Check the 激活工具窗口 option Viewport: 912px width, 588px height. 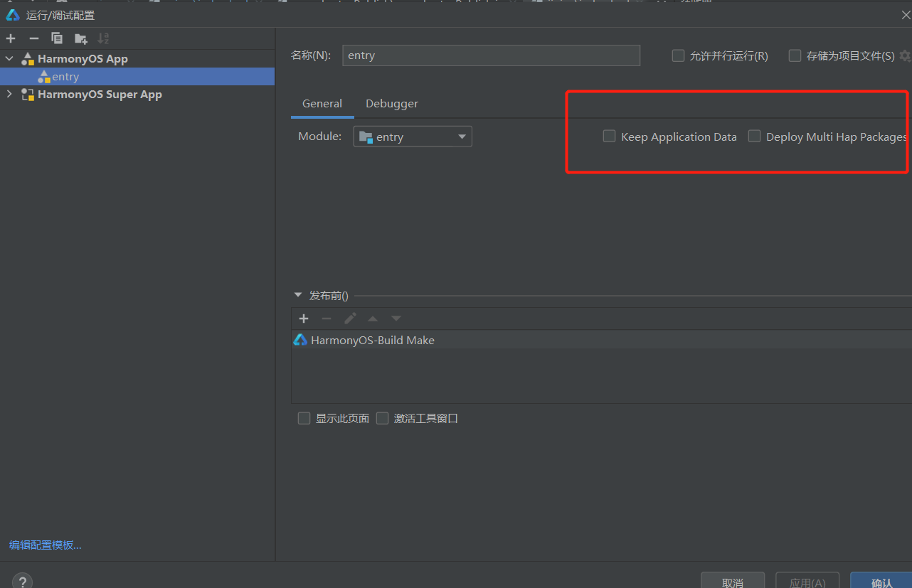382,418
